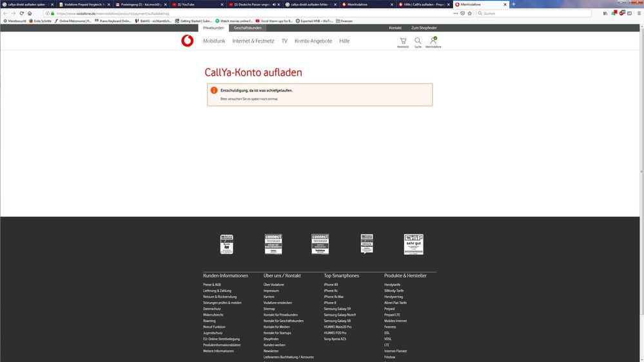Save page to Pocket icon
The height and width of the screenshot is (362, 644).
click(462, 13)
